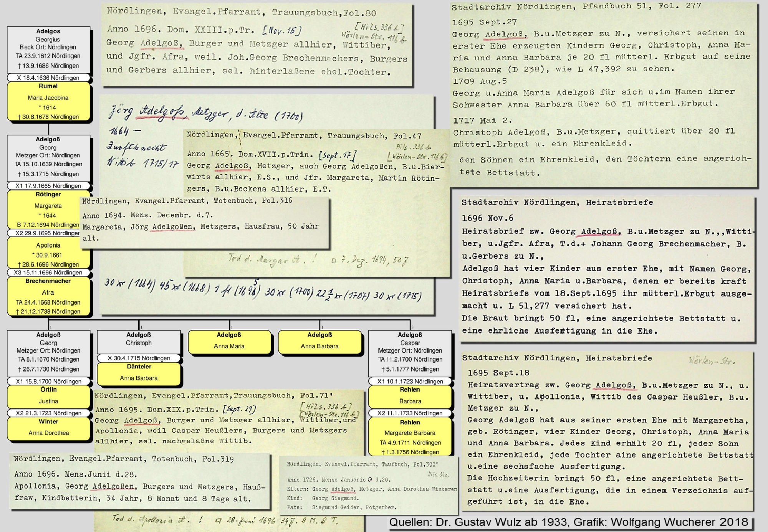
Task: Click the Adelgoß Georg Metzger 1639 box
Action: (48, 157)
